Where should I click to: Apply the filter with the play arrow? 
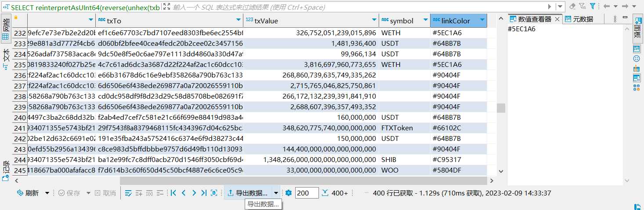click(550, 7)
